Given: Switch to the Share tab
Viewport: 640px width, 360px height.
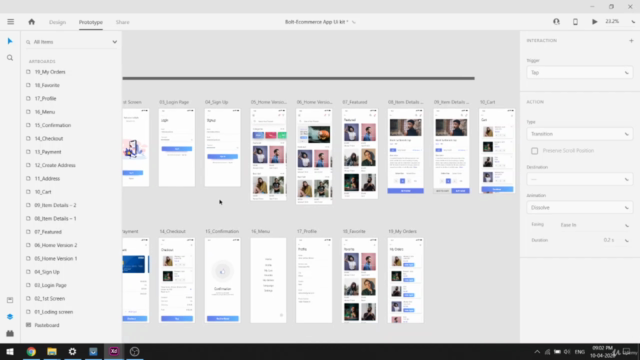Looking at the screenshot, I should point(122,22).
